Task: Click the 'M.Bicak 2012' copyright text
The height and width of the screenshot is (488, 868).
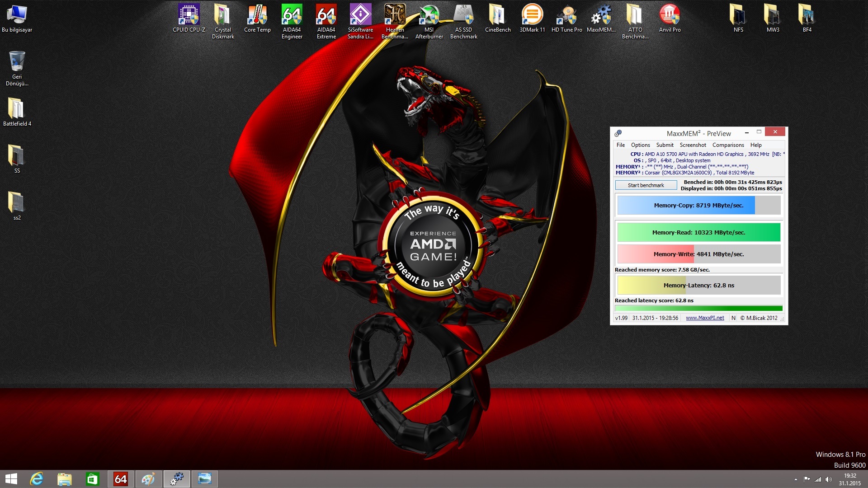Action: pyautogui.click(x=759, y=318)
